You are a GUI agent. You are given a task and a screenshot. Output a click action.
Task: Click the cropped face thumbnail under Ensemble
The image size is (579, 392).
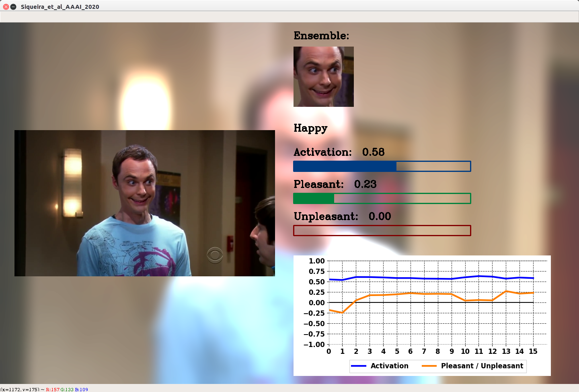tap(324, 77)
